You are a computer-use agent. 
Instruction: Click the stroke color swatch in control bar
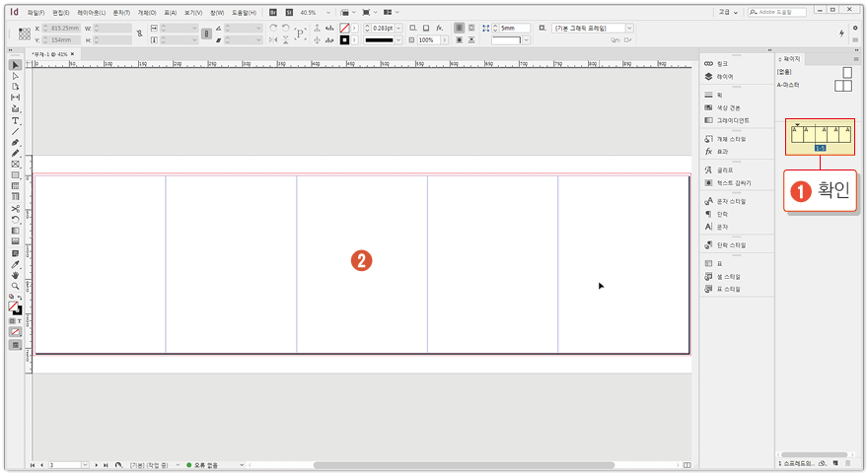point(344,39)
